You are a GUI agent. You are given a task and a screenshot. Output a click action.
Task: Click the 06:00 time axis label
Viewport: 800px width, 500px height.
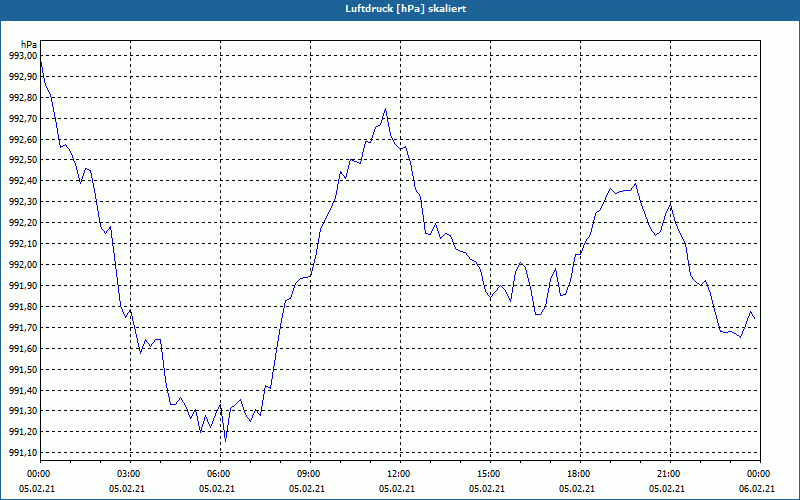pos(220,474)
